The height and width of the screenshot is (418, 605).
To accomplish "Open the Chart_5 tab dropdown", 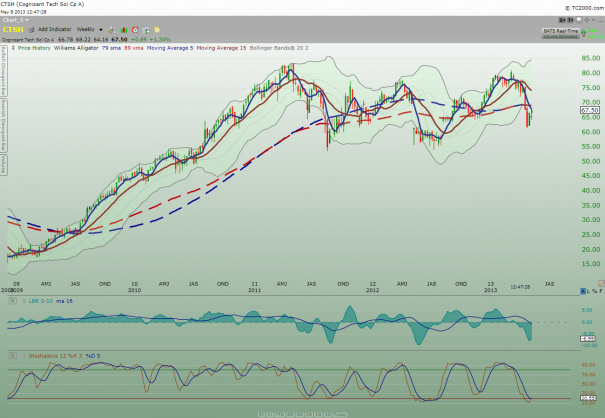I will click(x=15, y=20).
